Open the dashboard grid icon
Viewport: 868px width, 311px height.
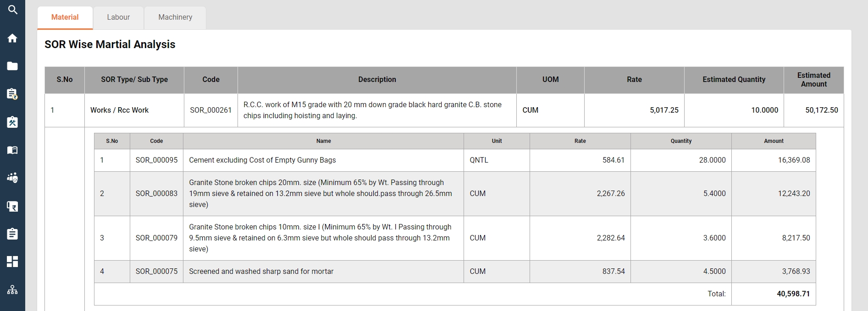[12, 262]
